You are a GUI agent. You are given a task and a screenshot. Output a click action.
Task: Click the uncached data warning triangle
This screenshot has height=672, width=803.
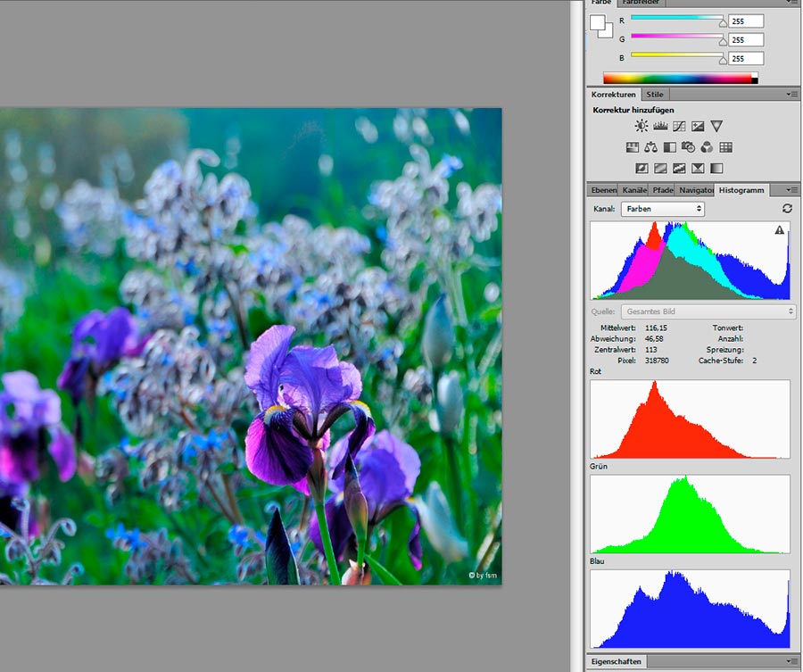(780, 230)
